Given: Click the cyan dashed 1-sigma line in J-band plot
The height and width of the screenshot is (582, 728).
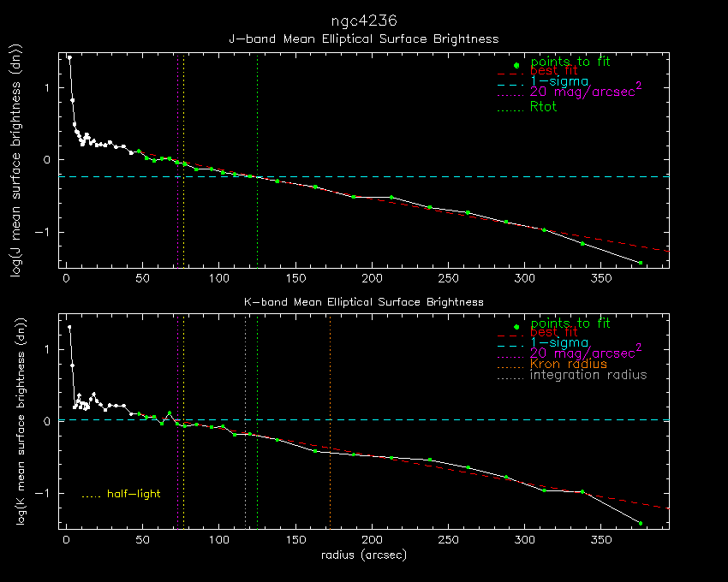Looking at the screenshot, I should [428, 177].
